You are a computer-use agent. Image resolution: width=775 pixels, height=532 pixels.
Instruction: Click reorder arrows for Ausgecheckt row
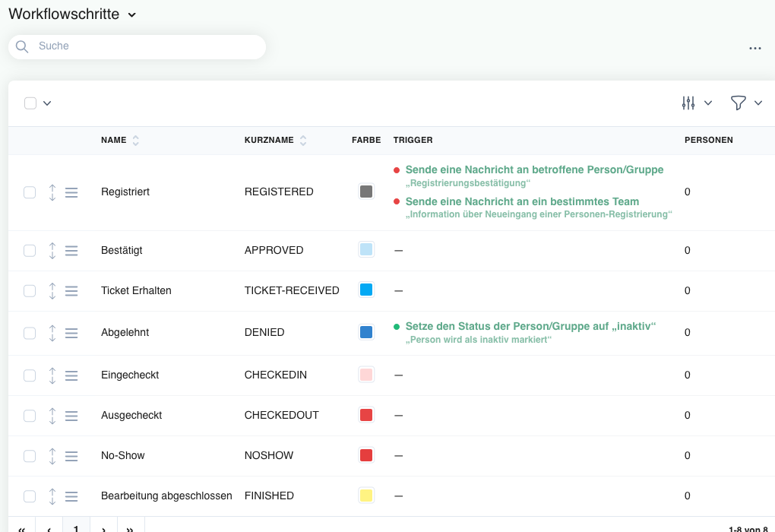(x=52, y=416)
